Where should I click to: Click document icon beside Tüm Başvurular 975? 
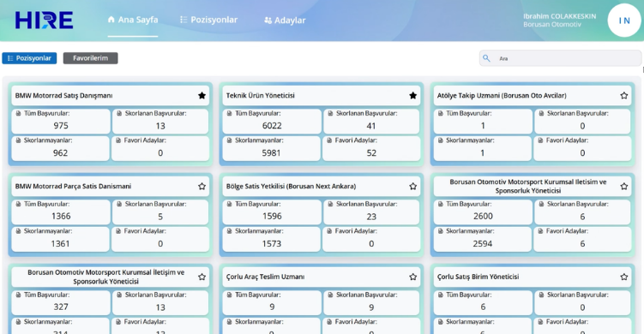click(18, 113)
